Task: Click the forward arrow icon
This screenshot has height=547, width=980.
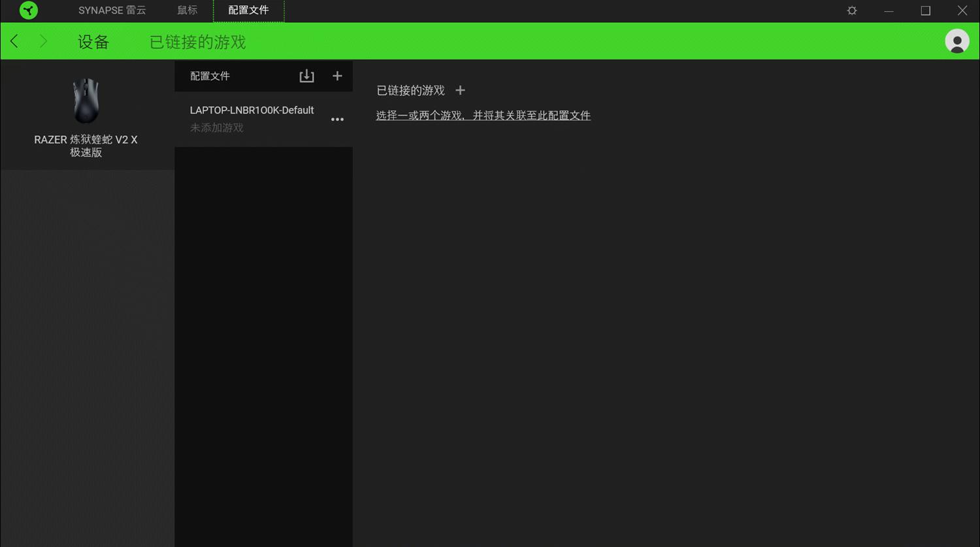Action: click(x=43, y=41)
